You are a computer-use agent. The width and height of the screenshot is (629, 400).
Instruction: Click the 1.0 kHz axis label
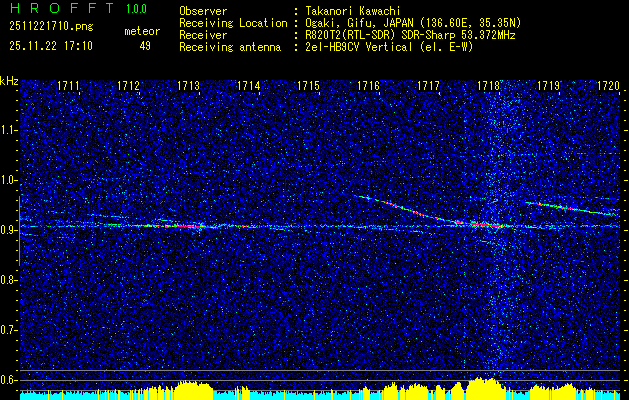[x=8, y=181]
